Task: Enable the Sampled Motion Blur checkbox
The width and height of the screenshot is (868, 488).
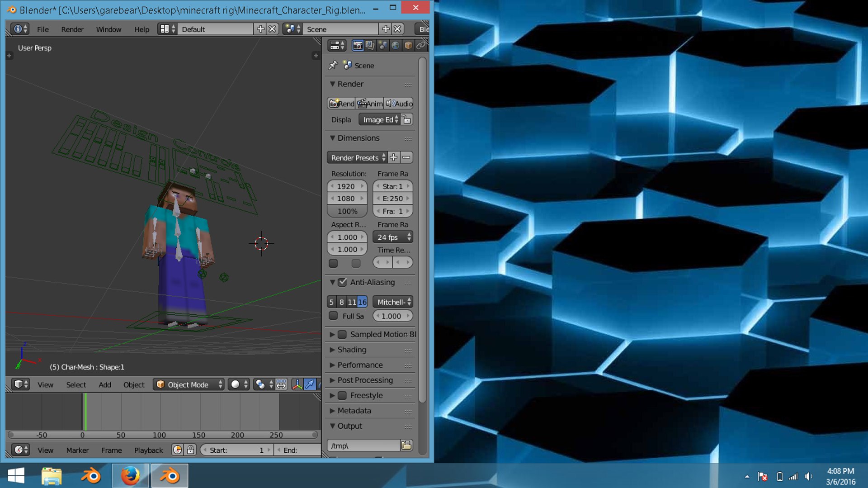Action: [342, 334]
